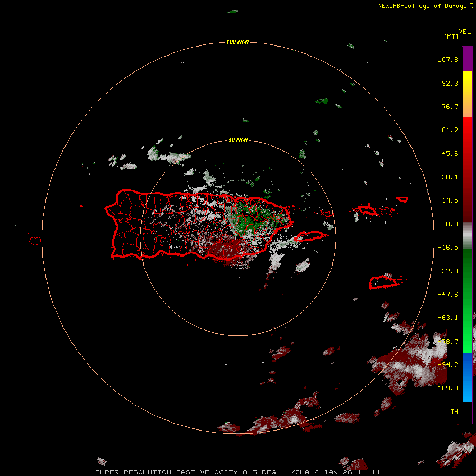Image resolution: width=476 pixels, height=476 pixels.
Task: Click the Vieques island outline
Action: [309, 236]
